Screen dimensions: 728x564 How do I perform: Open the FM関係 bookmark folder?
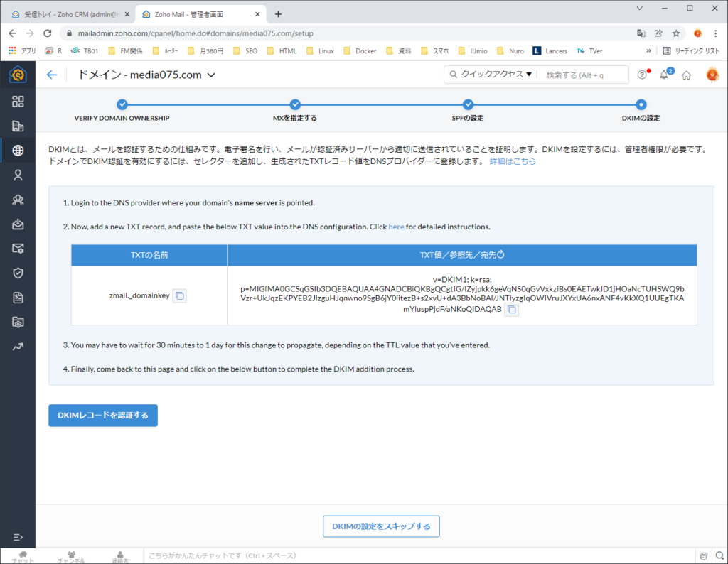click(x=125, y=51)
